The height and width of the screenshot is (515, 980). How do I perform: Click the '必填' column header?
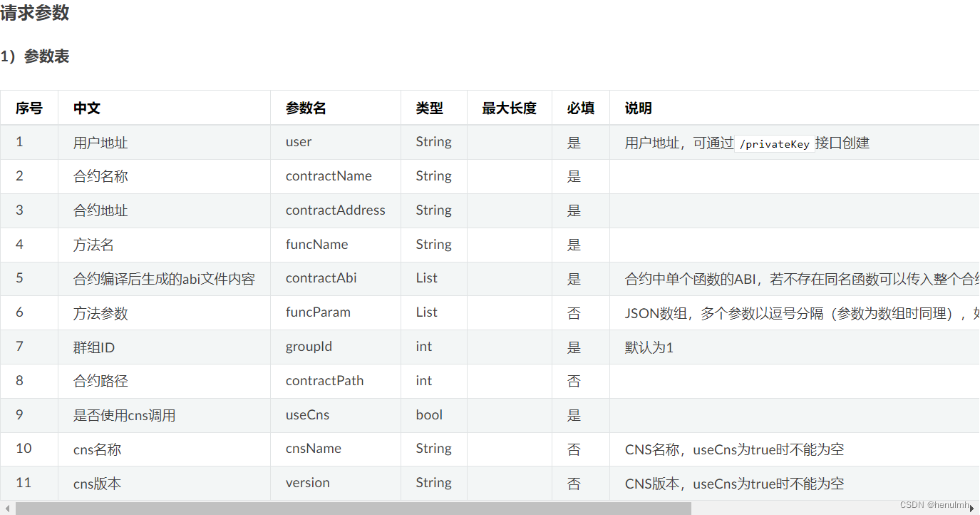[581, 108]
